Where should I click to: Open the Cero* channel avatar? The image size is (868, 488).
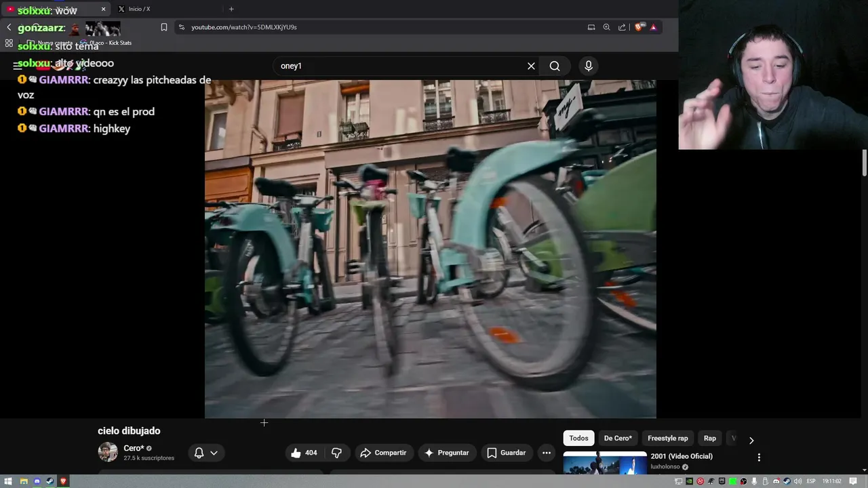coord(108,452)
